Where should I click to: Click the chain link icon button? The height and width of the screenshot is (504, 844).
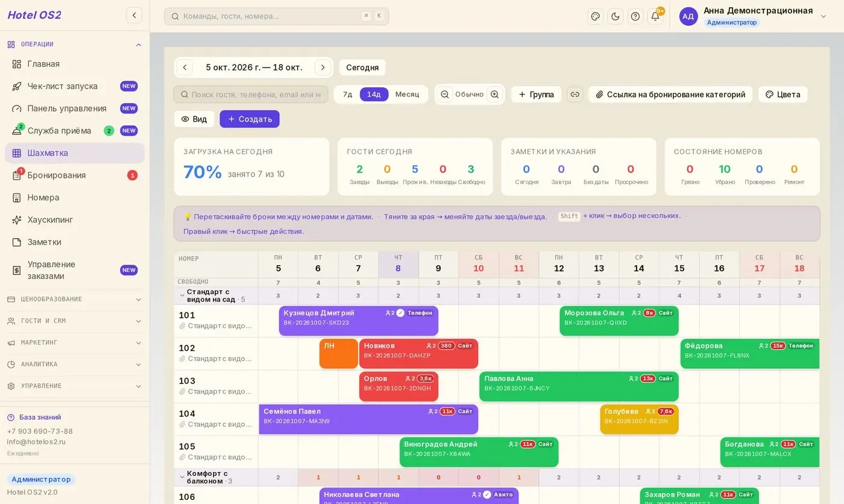click(x=575, y=95)
